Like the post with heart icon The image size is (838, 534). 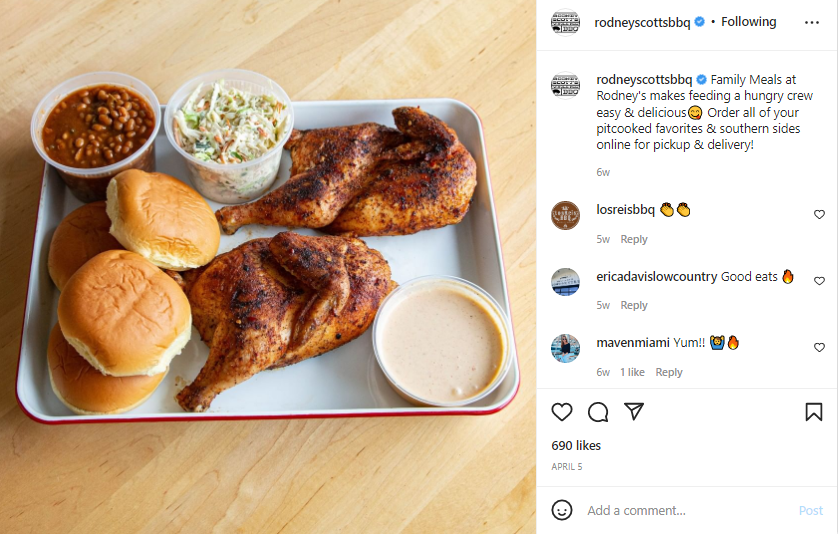click(562, 412)
